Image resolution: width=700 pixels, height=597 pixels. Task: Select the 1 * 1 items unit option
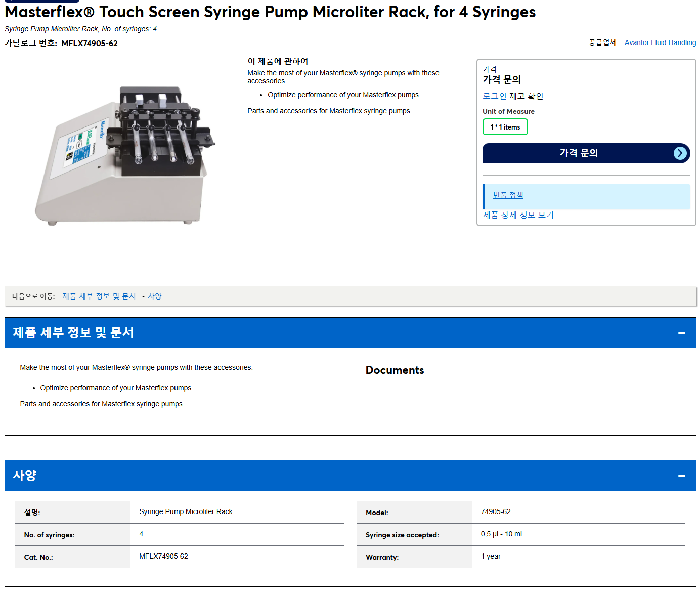coord(505,127)
